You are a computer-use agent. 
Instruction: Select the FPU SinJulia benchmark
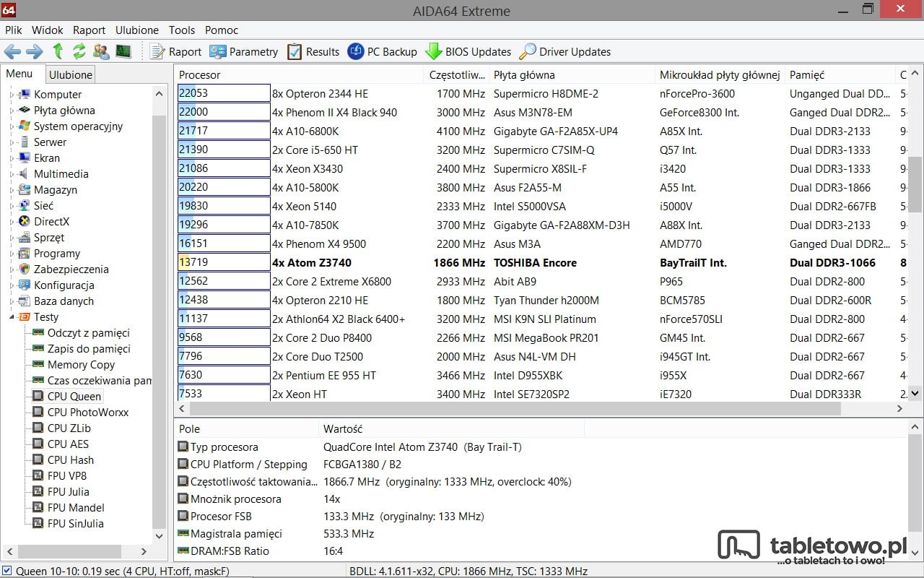(76, 524)
